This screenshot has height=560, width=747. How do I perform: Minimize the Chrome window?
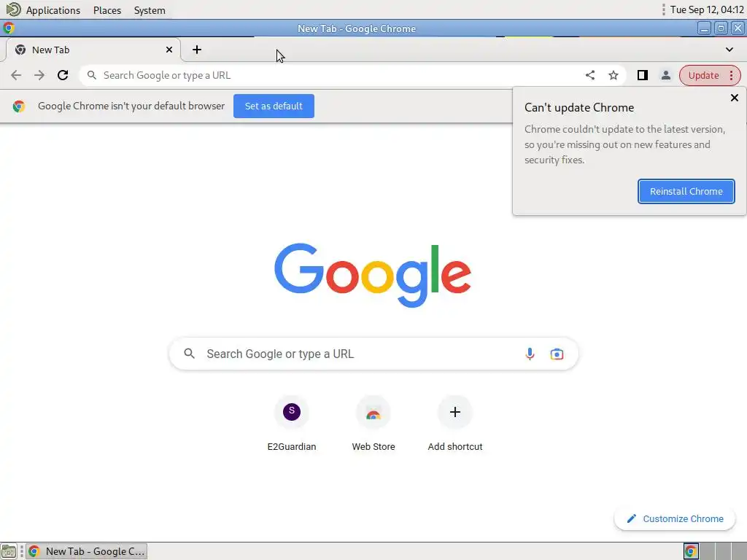(x=704, y=28)
